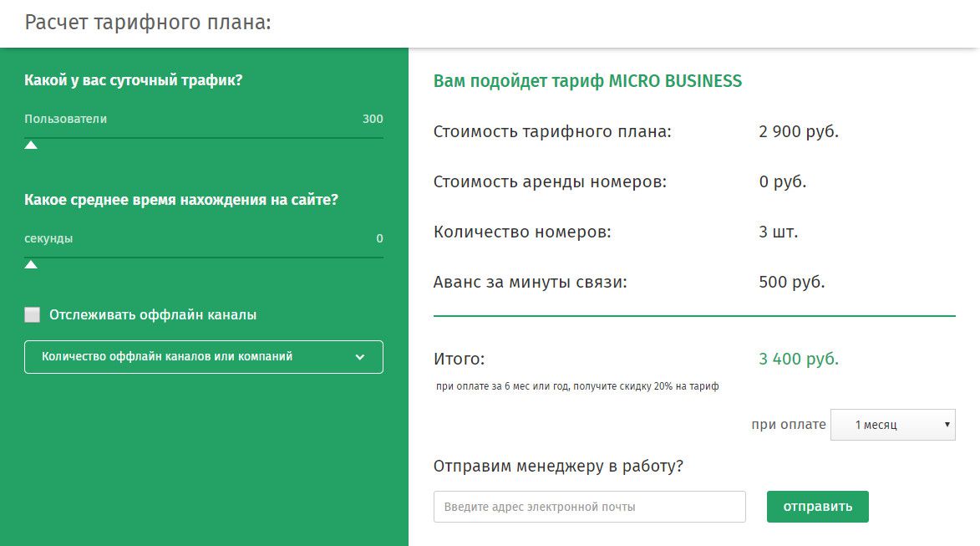Click the 20% discount note text

click(577, 386)
